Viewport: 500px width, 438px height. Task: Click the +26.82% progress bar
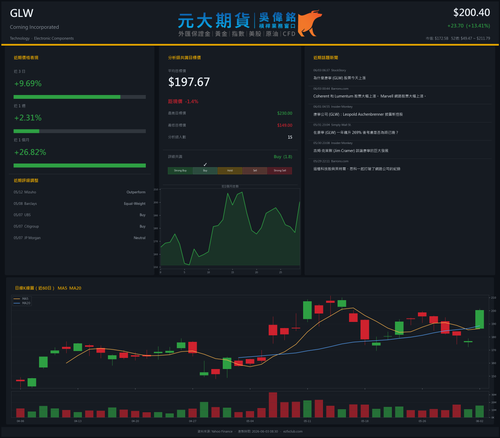pos(80,165)
